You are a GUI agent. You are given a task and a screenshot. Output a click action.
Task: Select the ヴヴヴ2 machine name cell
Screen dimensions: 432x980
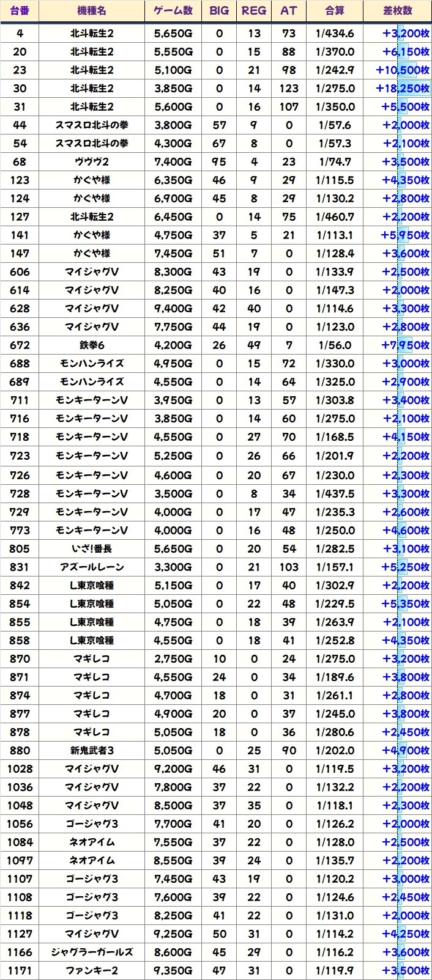(x=92, y=162)
